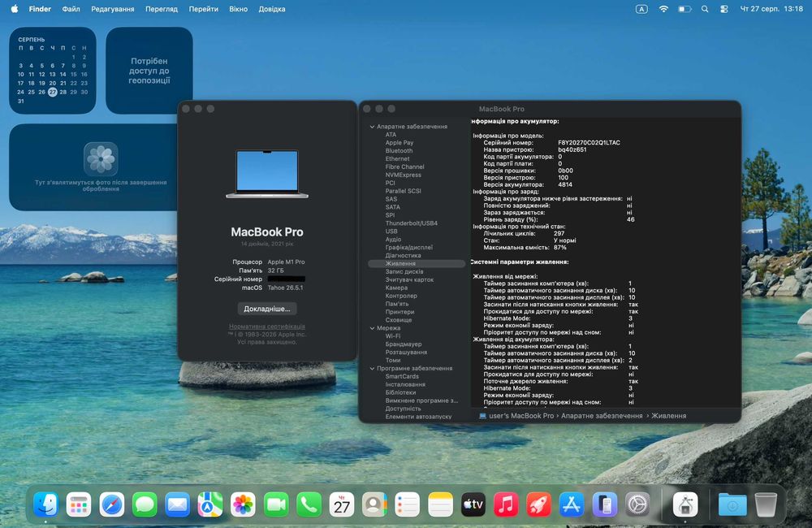Viewport: 812px width, 528px height.
Task: Open Notes app in Dock
Action: pos(440,504)
